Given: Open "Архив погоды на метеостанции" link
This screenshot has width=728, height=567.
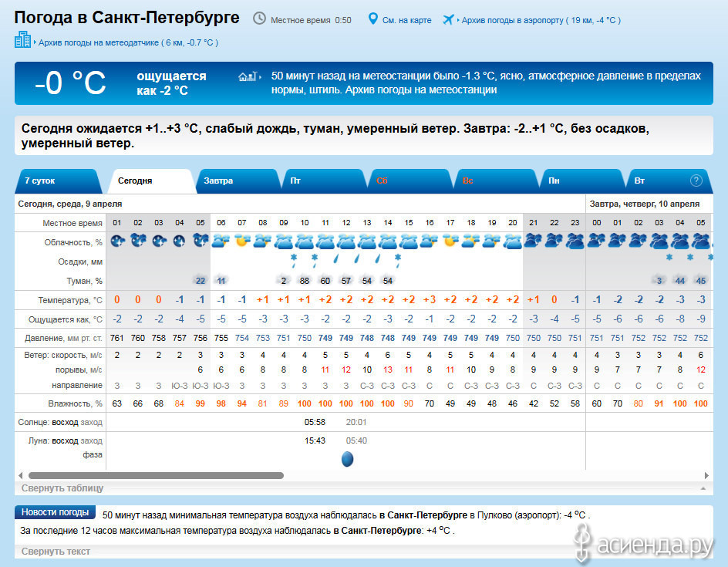Looking at the screenshot, I should pos(420,89).
